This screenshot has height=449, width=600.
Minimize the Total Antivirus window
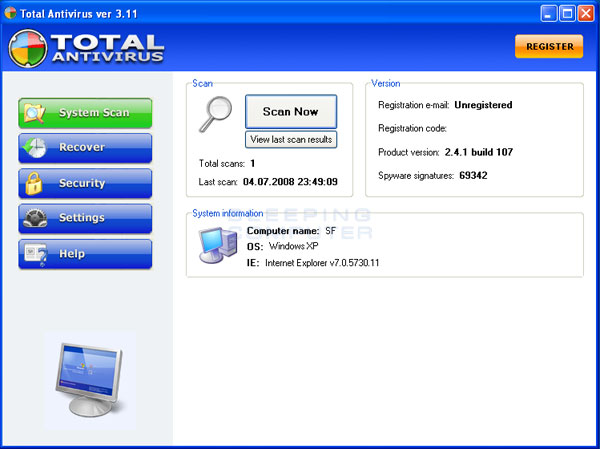[548, 14]
